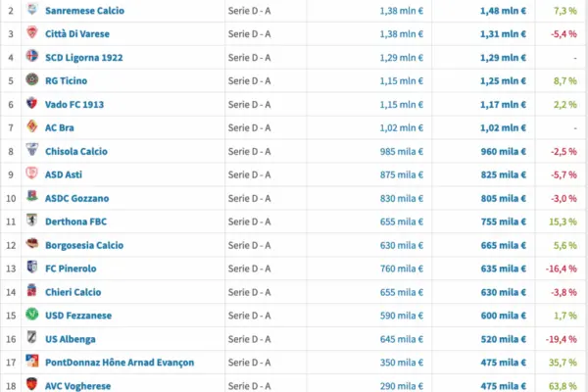
Task: Click the Sanremese Calcio club crest icon
Action: (31, 10)
